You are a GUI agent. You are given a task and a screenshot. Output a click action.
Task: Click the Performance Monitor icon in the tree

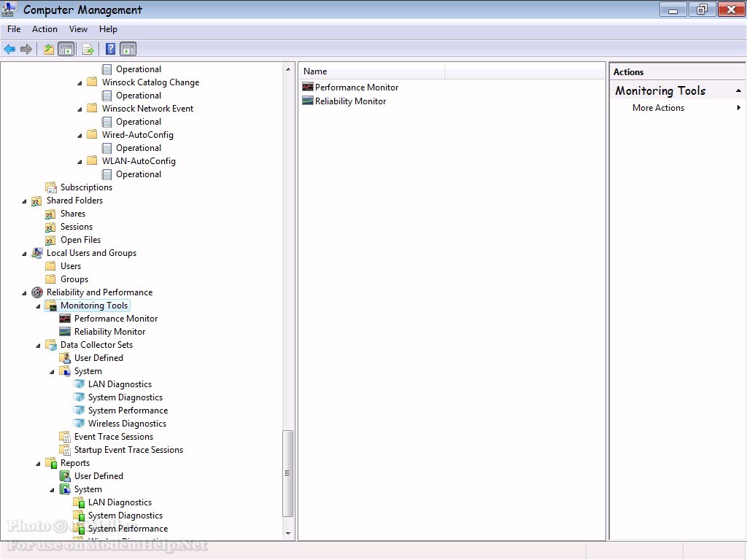click(65, 319)
